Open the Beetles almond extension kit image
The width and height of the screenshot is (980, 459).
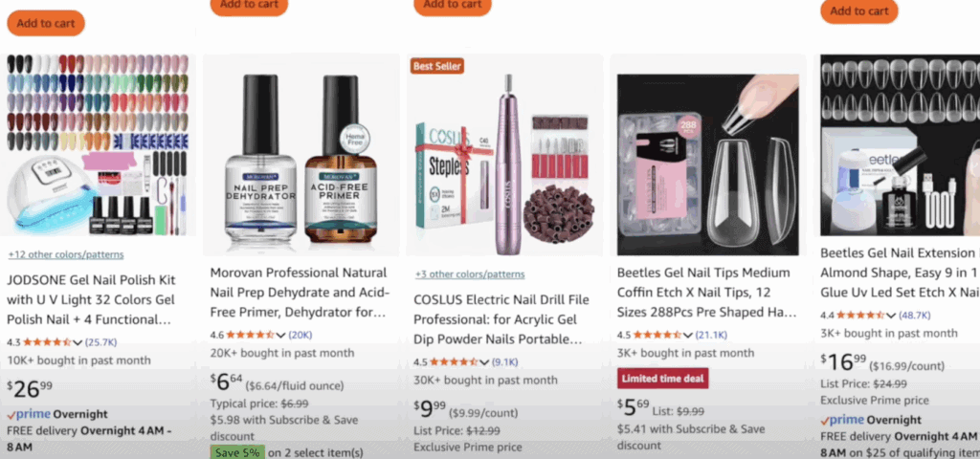[900, 145]
